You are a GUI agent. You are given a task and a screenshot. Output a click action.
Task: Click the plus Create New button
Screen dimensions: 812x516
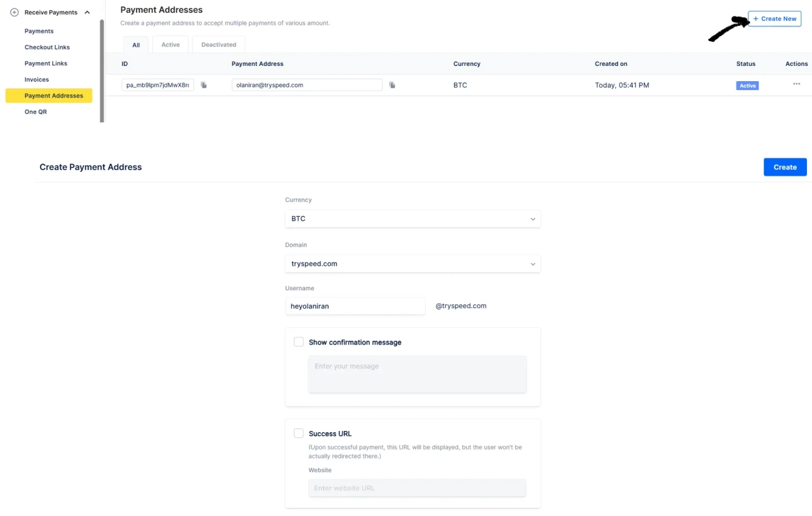[x=775, y=19]
